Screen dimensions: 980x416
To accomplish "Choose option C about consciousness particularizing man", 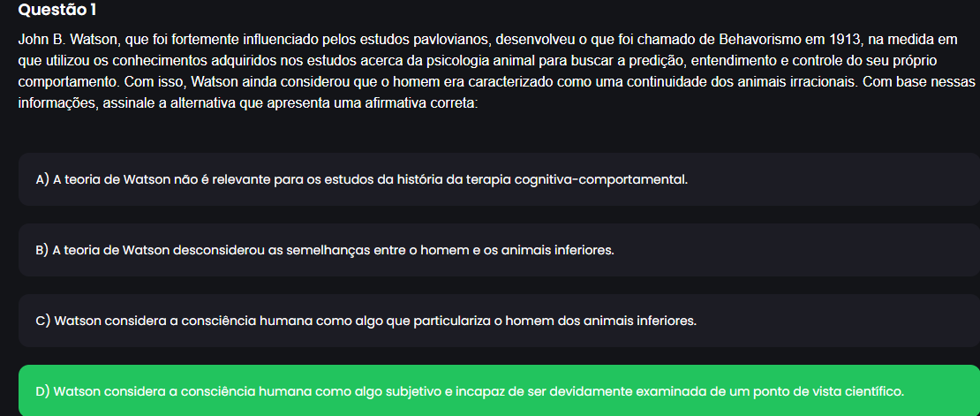I will tap(500, 321).
